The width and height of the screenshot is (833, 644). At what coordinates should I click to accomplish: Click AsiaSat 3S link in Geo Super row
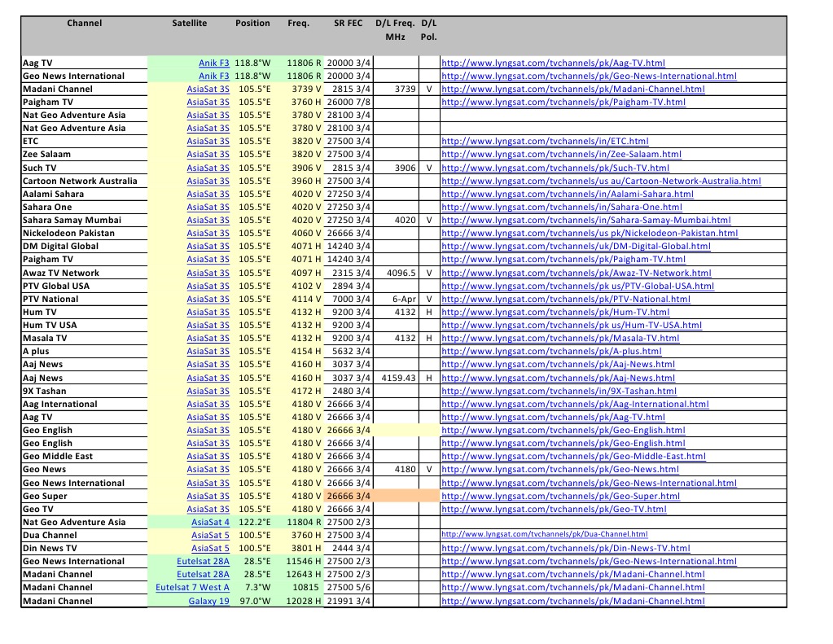[208, 496]
